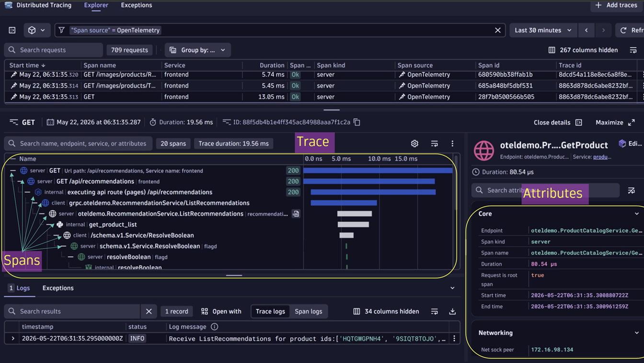Toggle the side panel layout icon
644x363 pixels.
[12, 30]
